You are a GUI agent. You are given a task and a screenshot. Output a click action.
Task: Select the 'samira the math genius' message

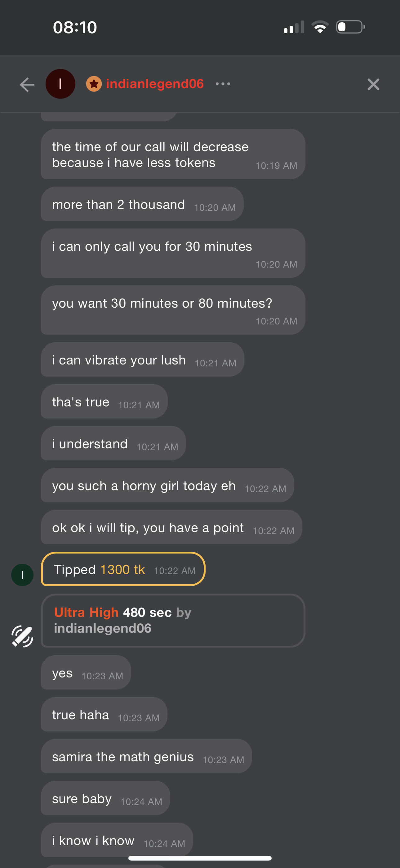pyautogui.click(x=146, y=756)
